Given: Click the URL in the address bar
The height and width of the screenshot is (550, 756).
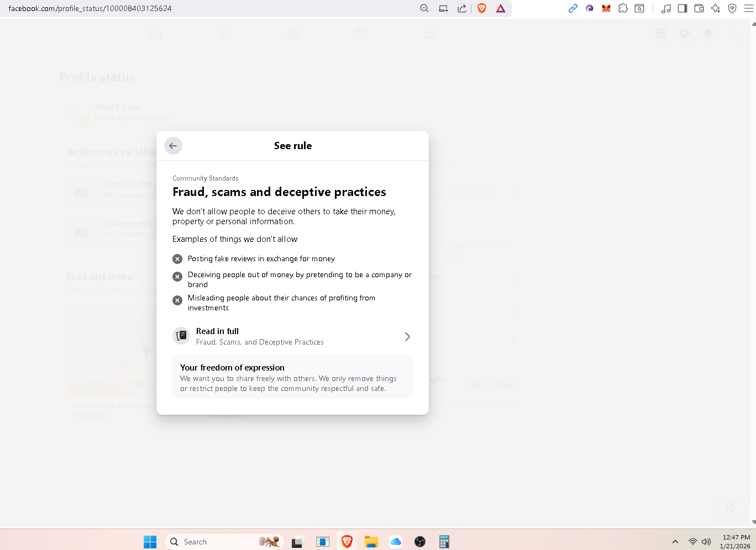Looking at the screenshot, I should point(90,8).
